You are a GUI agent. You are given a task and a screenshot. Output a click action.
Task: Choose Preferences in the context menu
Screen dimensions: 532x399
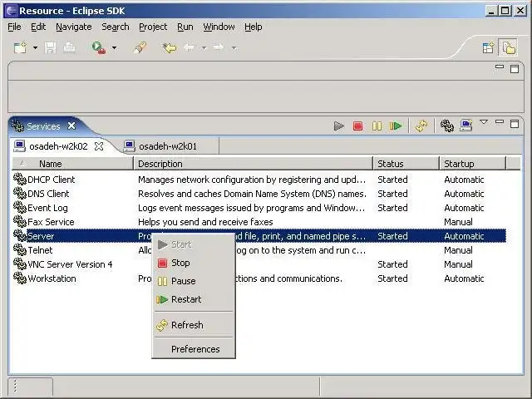pyautogui.click(x=194, y=349)
